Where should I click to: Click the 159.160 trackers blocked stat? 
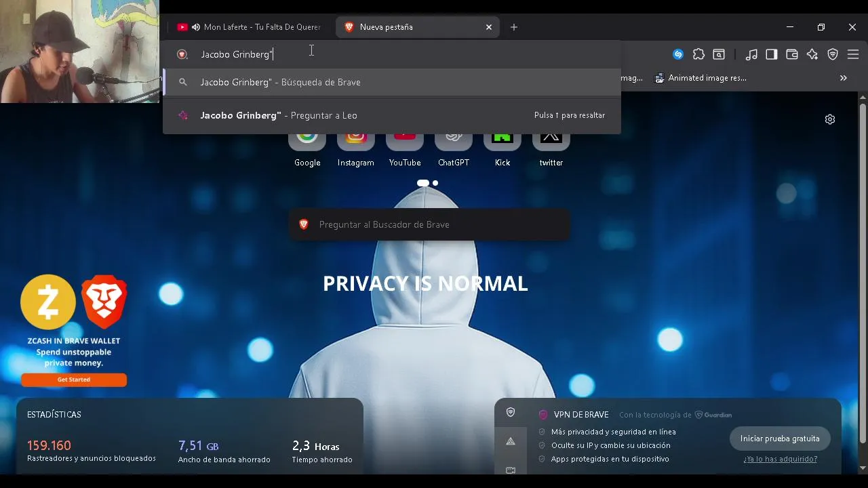pos(92,451)
